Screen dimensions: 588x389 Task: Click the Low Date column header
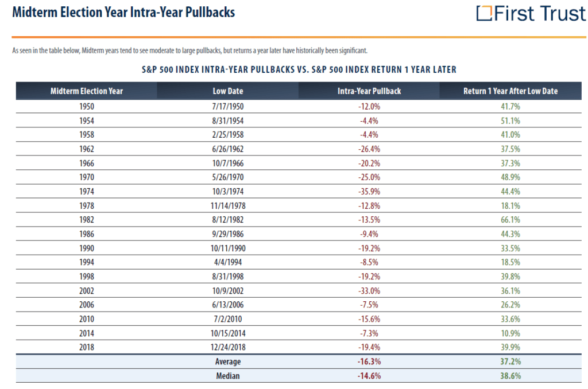[227, 91]
